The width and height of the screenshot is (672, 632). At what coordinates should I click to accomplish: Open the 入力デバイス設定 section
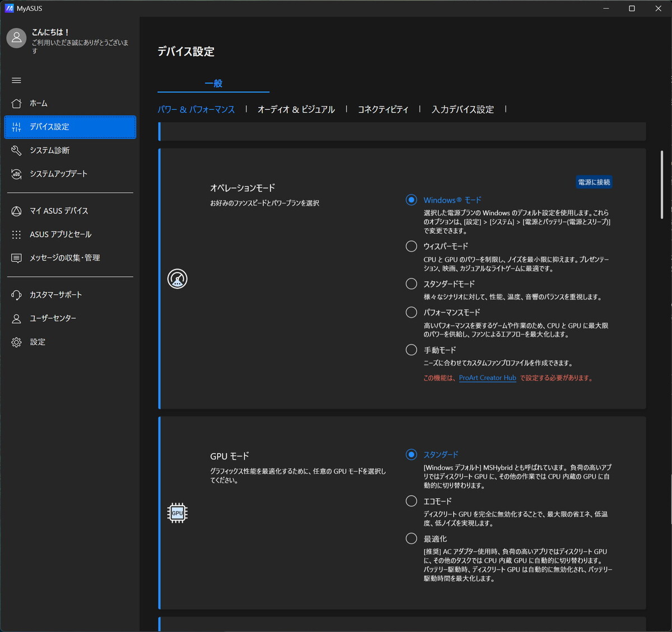pos(463,109)
